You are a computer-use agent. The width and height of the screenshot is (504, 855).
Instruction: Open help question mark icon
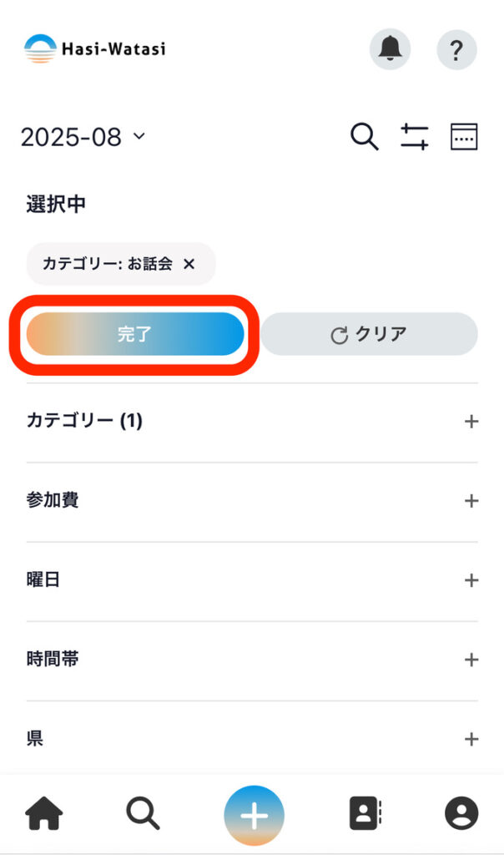pos(456,49)
